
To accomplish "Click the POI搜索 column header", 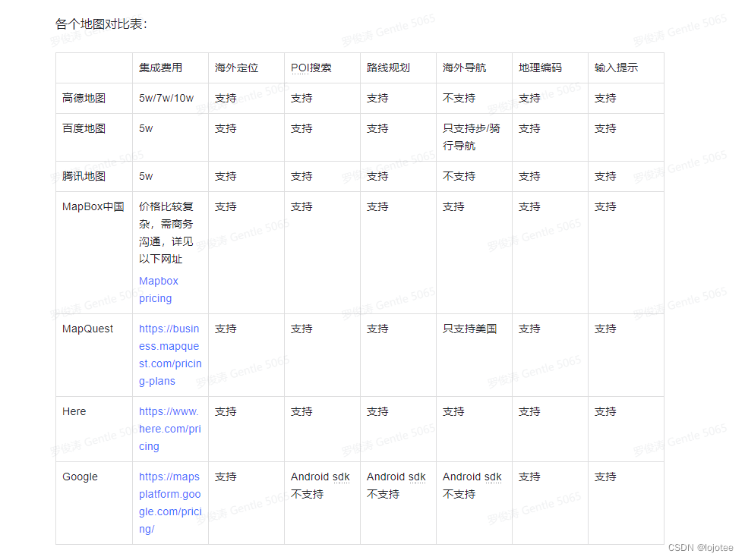I will (311, 68).
